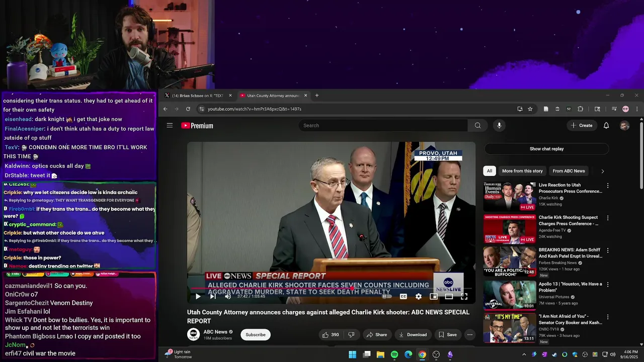Open the ABC News channel name link
Image resolution: width=644 pixels, height=362 pixels.
pos(215,332)
